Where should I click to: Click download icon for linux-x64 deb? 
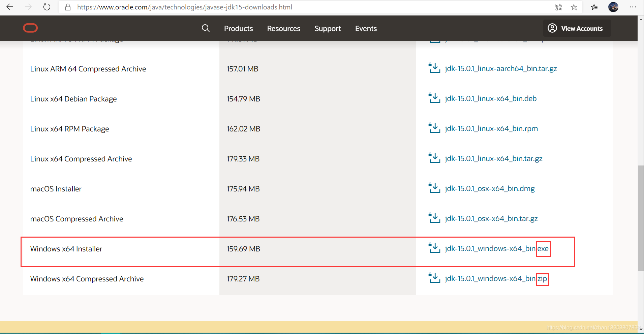pos(434,98)
